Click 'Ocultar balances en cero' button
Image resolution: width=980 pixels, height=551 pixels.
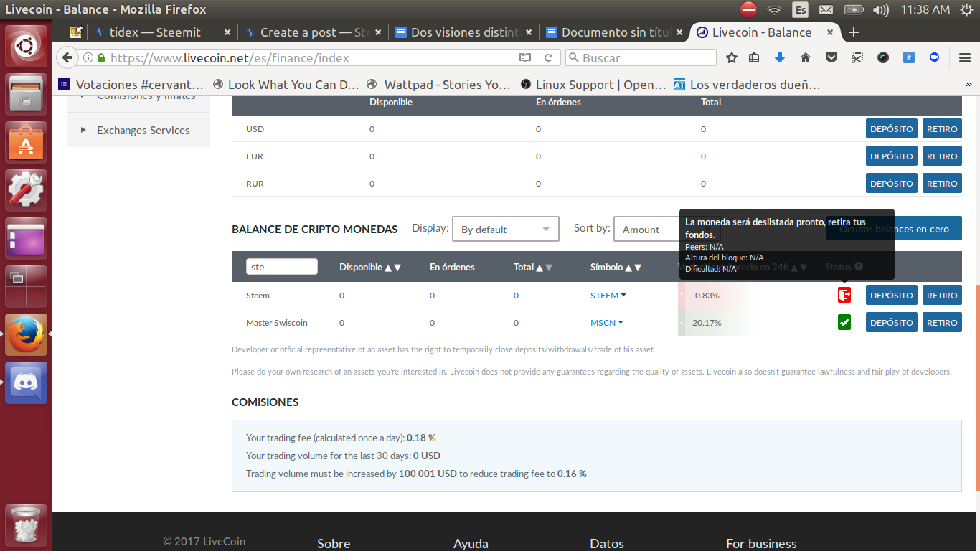[x=894, y=229]
